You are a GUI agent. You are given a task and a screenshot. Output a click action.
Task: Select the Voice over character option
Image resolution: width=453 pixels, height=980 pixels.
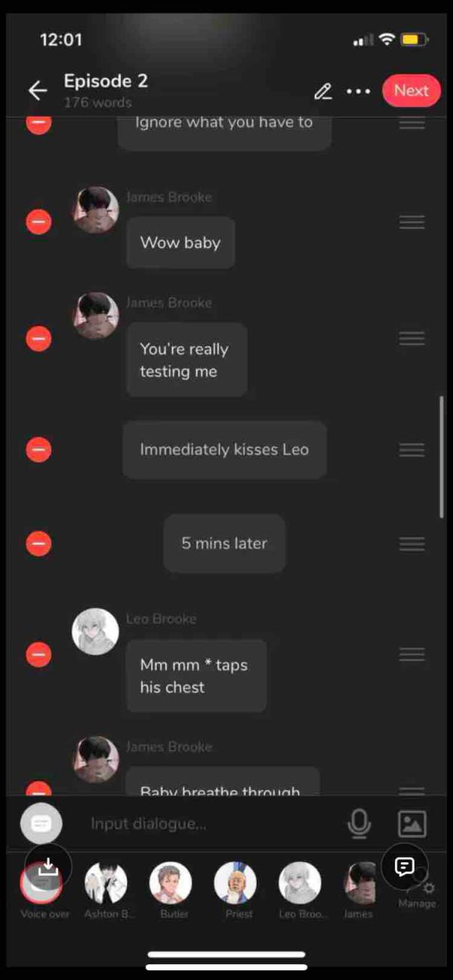(x=44, y=890)
